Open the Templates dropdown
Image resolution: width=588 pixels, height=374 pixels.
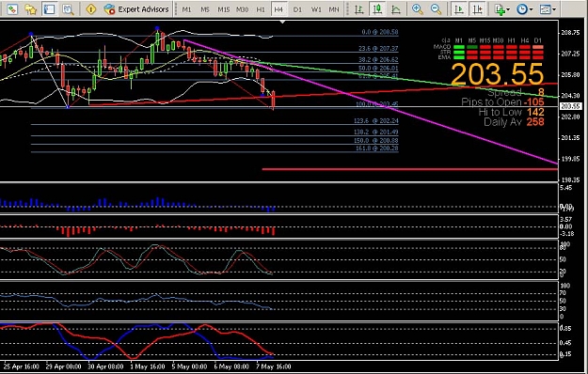(x=548, y=9)
